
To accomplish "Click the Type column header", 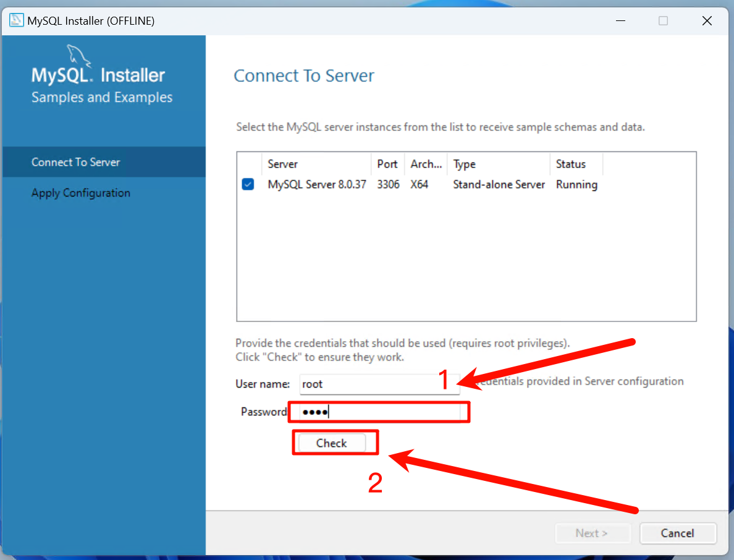I will pyautogui.click(x=499, y=164).
